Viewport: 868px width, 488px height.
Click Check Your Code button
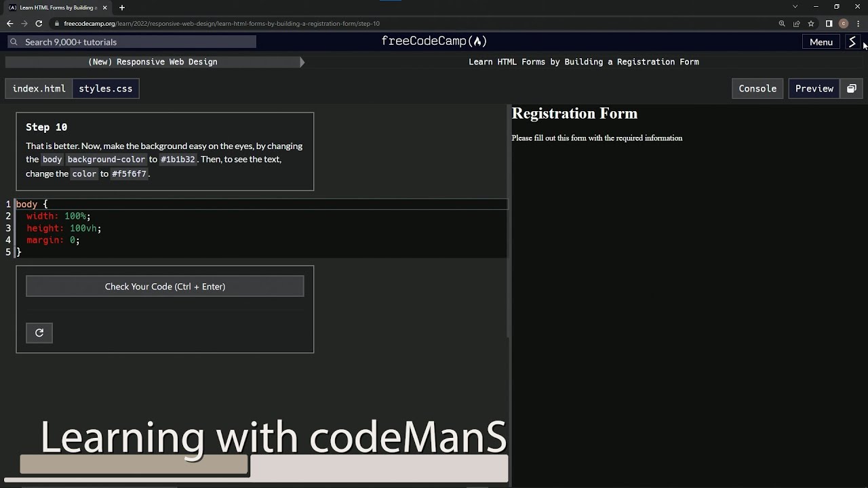[165, 286]
